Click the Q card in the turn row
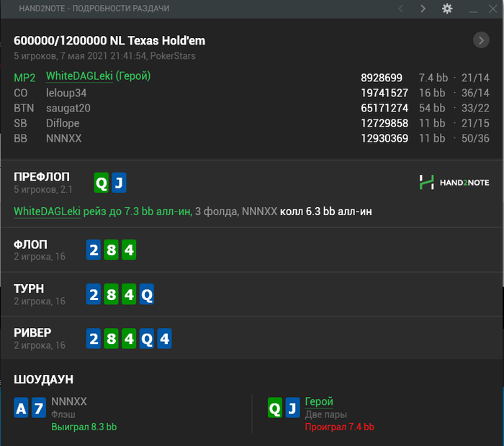 click(147, 294)
